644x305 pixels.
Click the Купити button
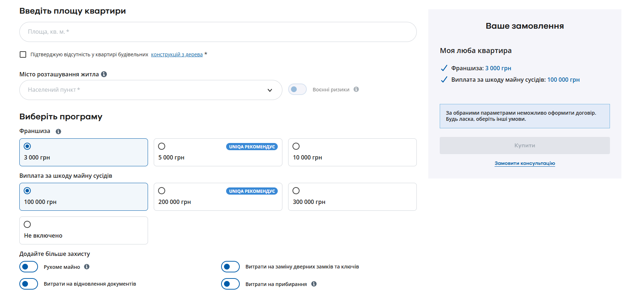pos(524,146)
